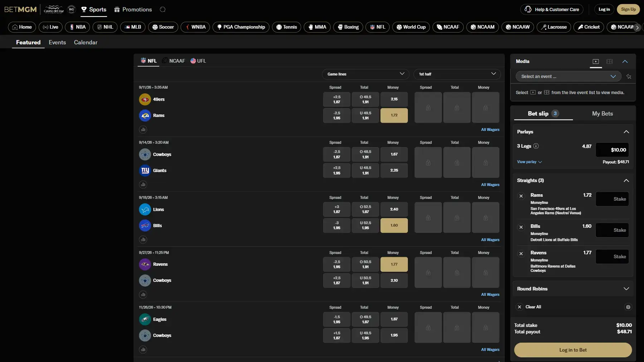Select Giants moneyline 2.25
The height and width of the screenshot is (362, 644).
click(x=394, y=171)
